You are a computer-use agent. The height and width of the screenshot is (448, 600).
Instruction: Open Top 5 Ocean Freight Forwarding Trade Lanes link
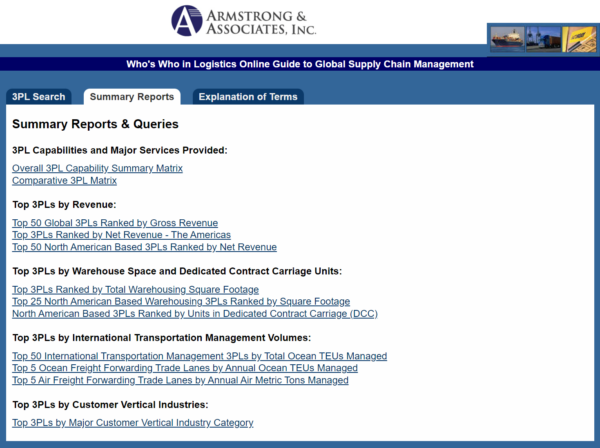(185, 368)
